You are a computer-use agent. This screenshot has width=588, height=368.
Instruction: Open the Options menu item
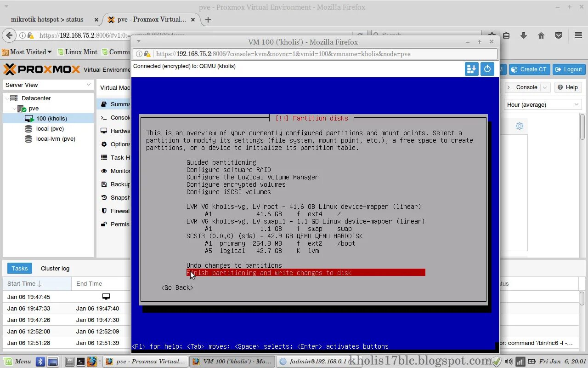pos(114,144)
